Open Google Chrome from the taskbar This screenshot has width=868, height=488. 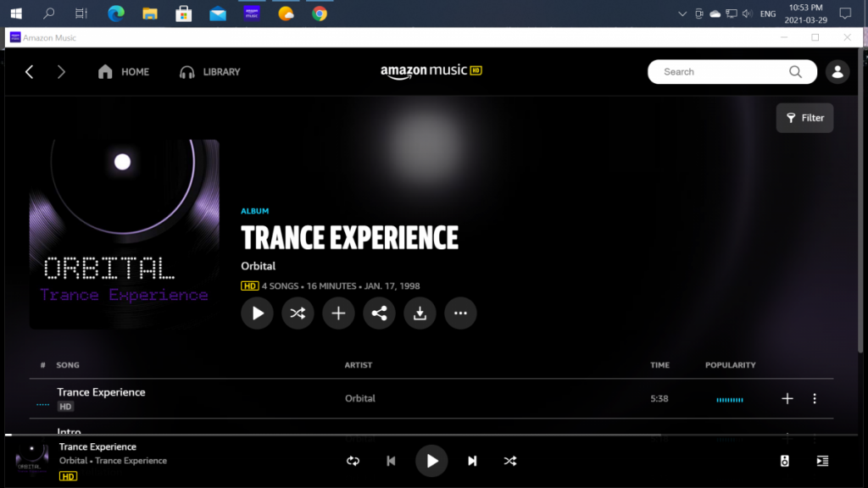point(320,14)
